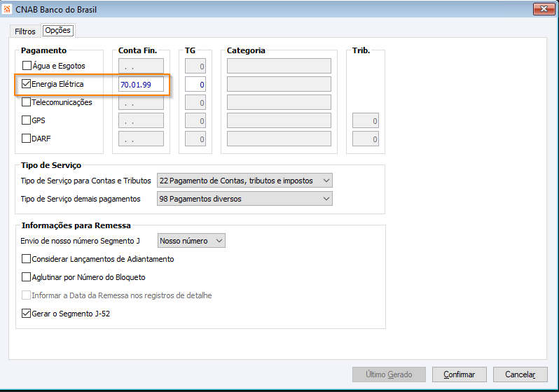Viewport: 559px width, 392px height.
Task: Select the Opções tab
Action: point(57,30)
